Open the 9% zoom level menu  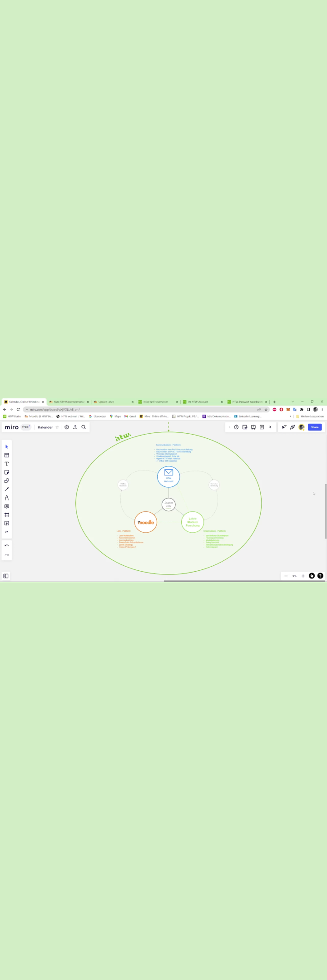[x=294, y=576]
